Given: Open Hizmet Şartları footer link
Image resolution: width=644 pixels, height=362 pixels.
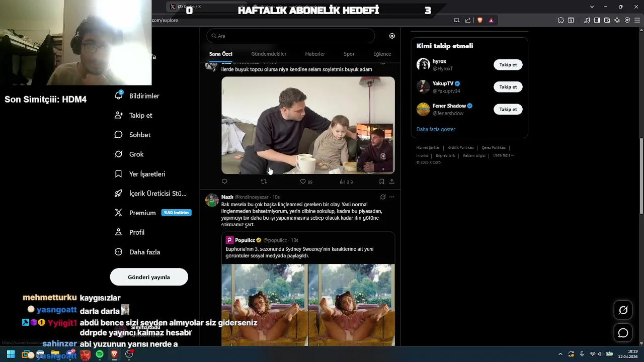Looking at the screenshot, I should pos(428,148).
